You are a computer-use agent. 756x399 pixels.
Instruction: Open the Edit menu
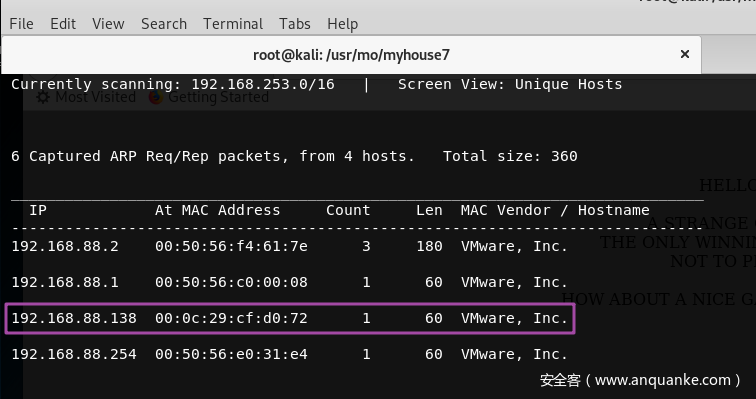63,24
